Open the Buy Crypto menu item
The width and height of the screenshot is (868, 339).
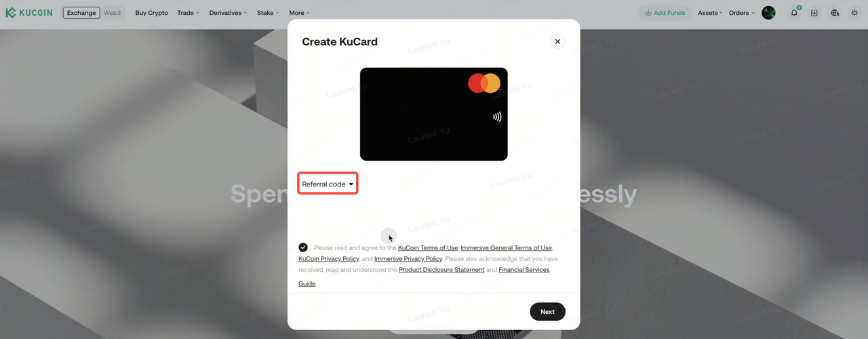152,13
